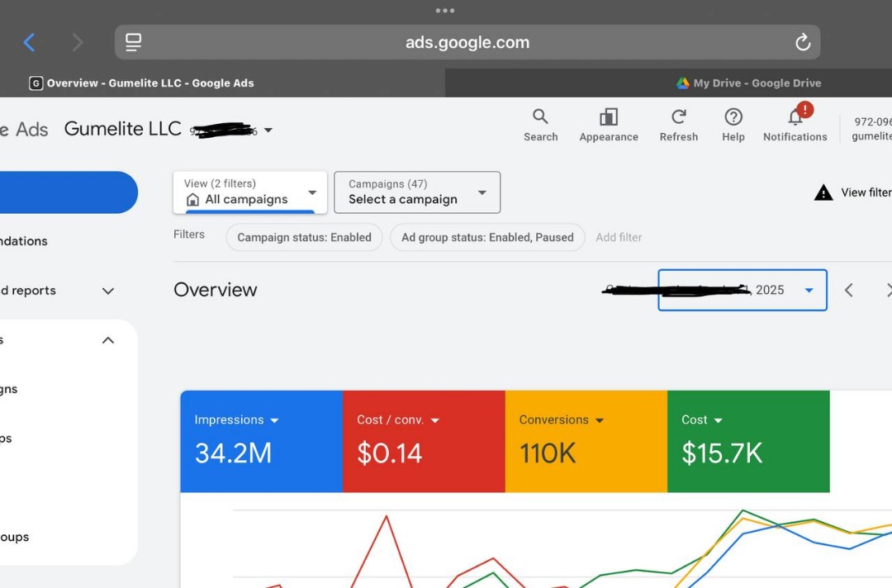
Task: Click the Ad group status: Enabled, Paused chip
Action: 487,237
